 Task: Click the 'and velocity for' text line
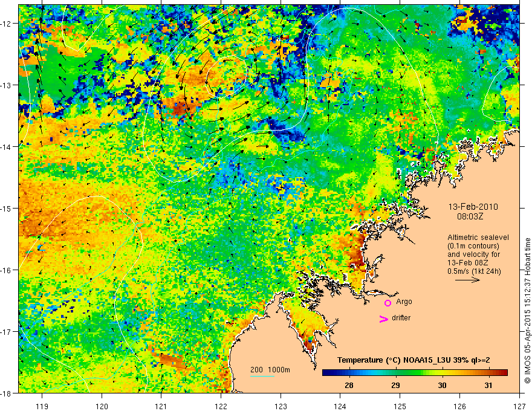(x=473, y=254)
